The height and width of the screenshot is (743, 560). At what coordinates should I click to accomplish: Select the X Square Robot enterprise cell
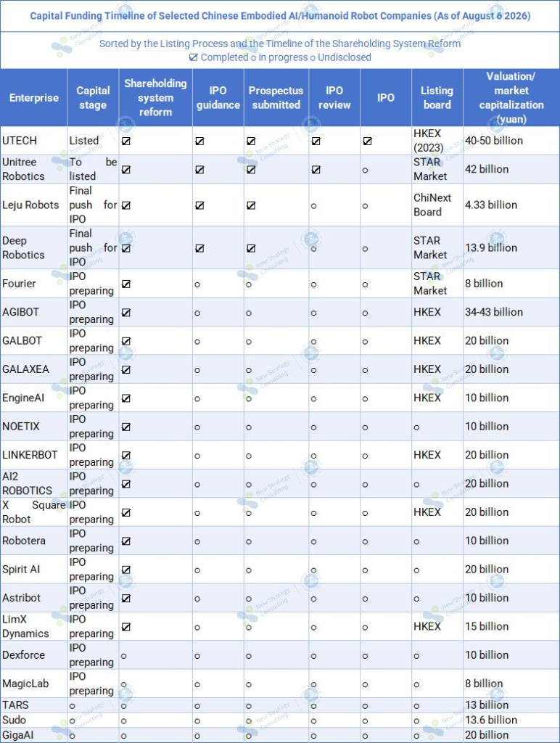coord(33,512)
